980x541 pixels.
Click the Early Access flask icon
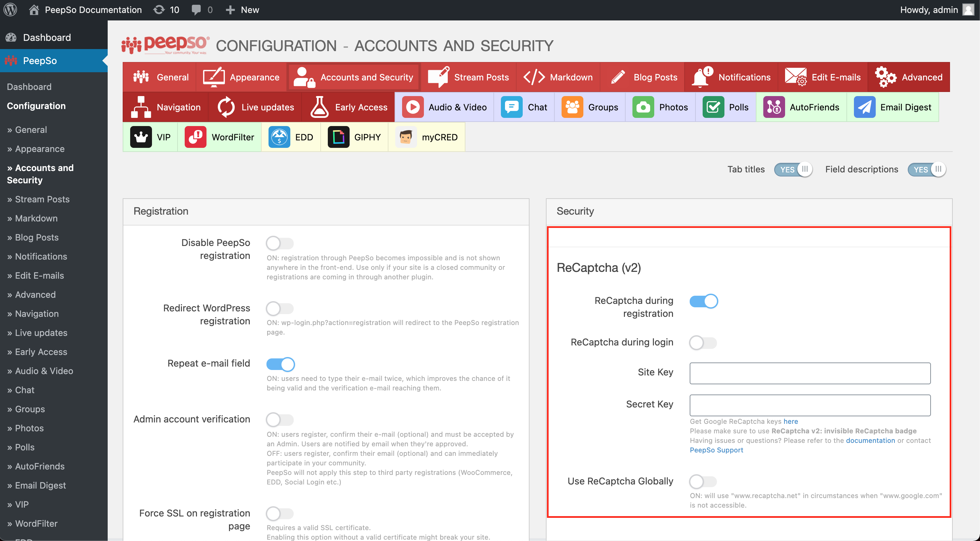tap(319, 107)
